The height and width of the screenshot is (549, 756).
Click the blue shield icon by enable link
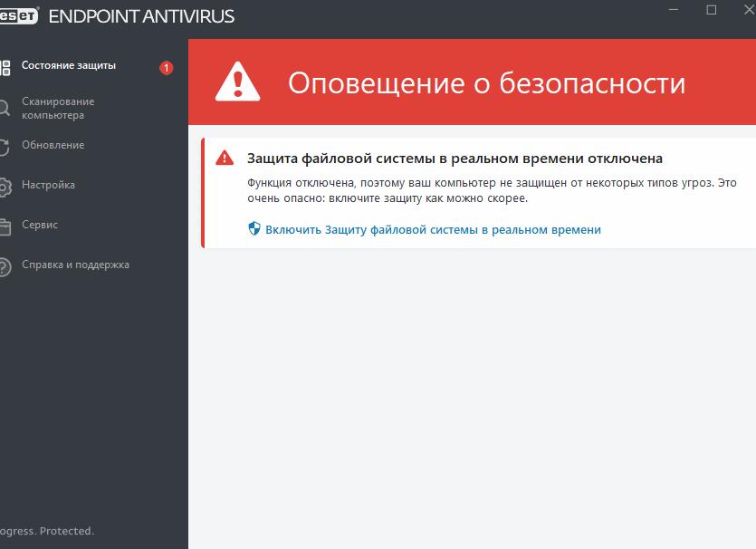(x=254, y=228)
